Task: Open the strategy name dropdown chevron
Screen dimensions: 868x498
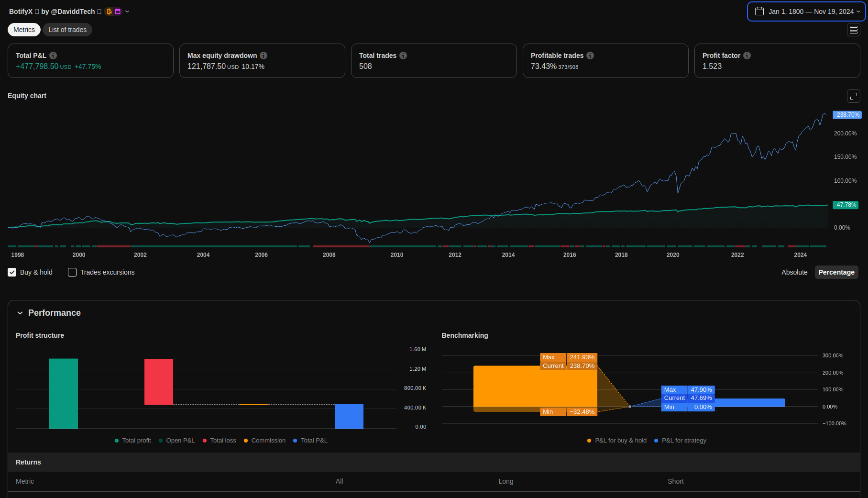Action: [127, 11]
